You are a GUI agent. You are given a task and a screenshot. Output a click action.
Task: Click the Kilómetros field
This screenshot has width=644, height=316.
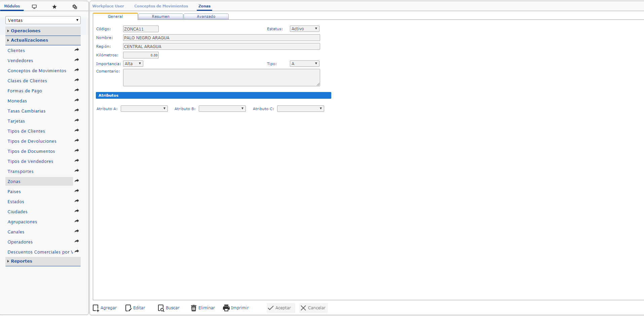coord(141,55)
